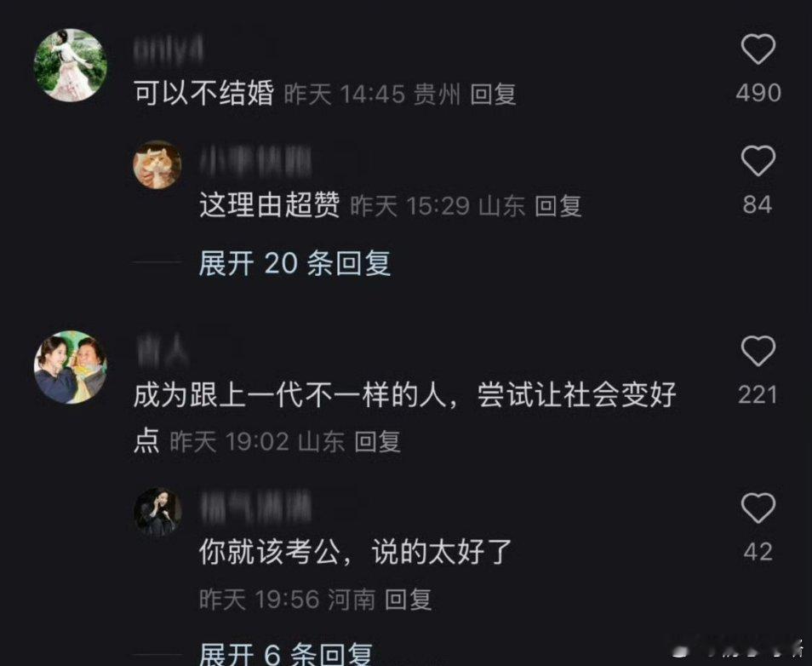
Task: Open avatar of Guizhou commenter in Hanfu
Action: (71, 65)
